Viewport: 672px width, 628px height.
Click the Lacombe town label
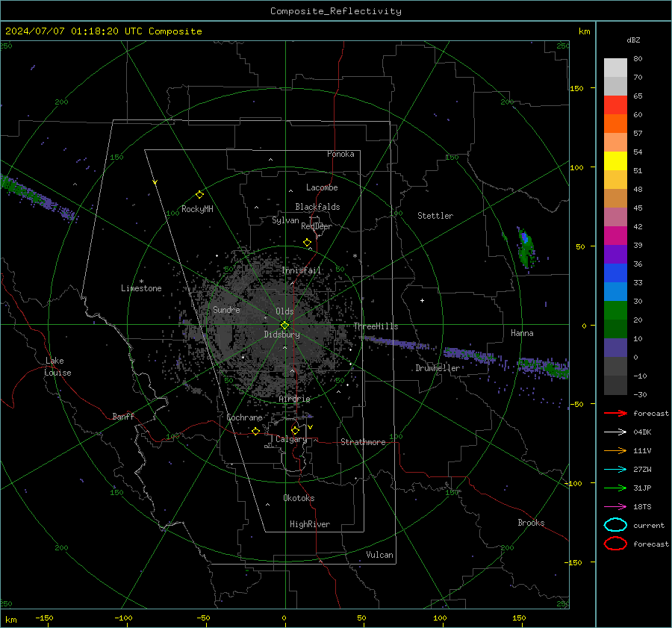click(x=322, y=187)
